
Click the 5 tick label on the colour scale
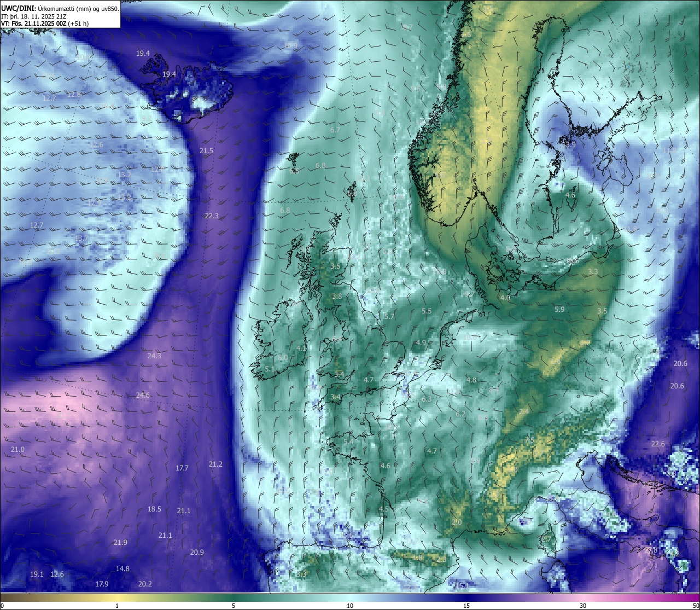point(234,606)
